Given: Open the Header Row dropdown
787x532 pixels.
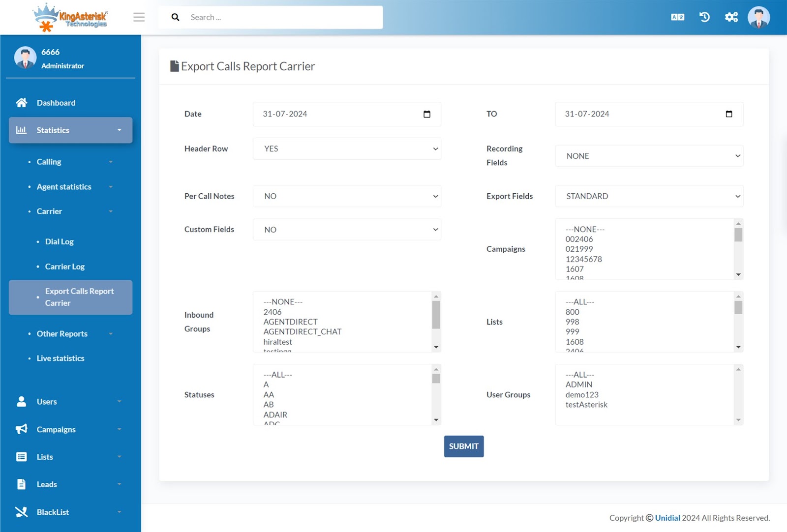Looking at the screenshot, I should click(x=347, y=148).
